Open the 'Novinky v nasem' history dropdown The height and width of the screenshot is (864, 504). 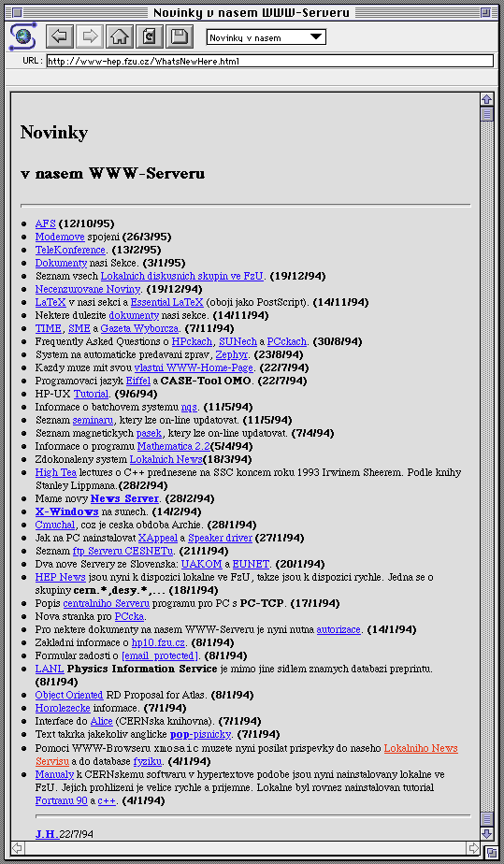266,37
